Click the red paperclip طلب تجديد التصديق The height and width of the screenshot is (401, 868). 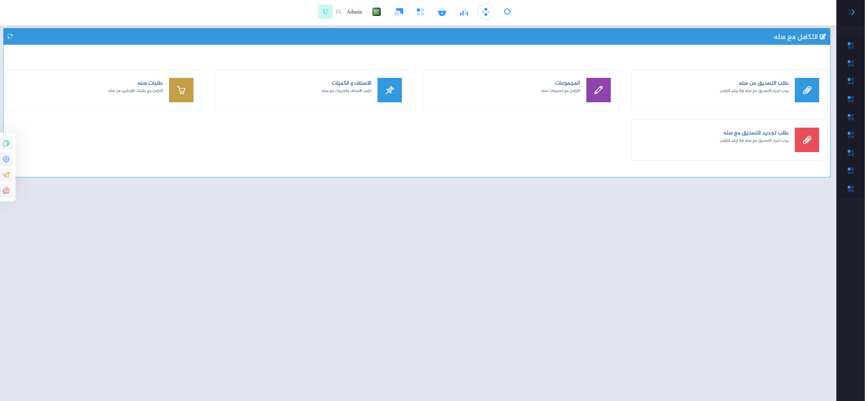click(807, 140)
